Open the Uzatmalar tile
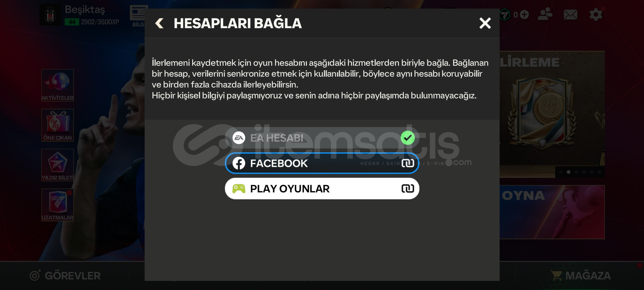 click(57, 205)
